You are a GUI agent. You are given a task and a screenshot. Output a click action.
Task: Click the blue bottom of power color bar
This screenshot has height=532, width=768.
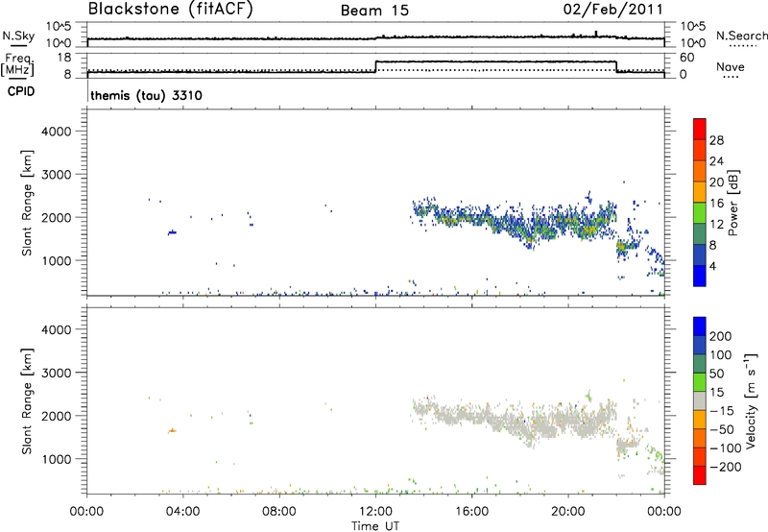point(700,276)
